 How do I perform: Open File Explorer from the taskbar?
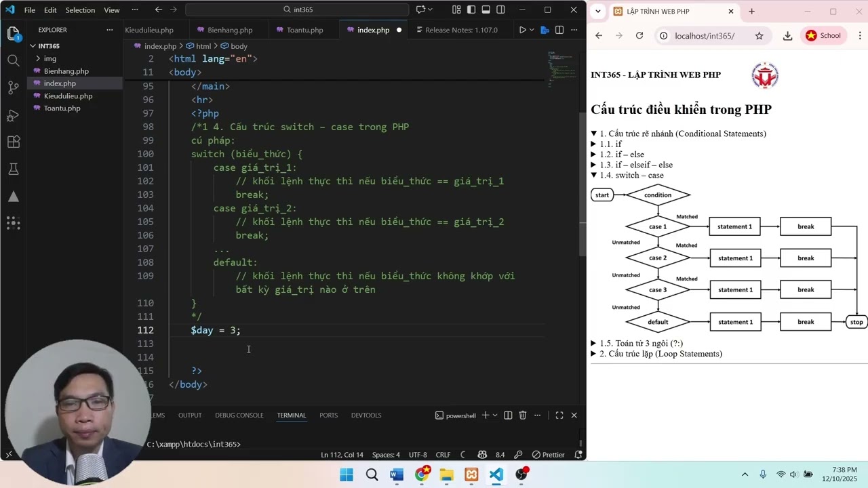(x=446, y=474)
